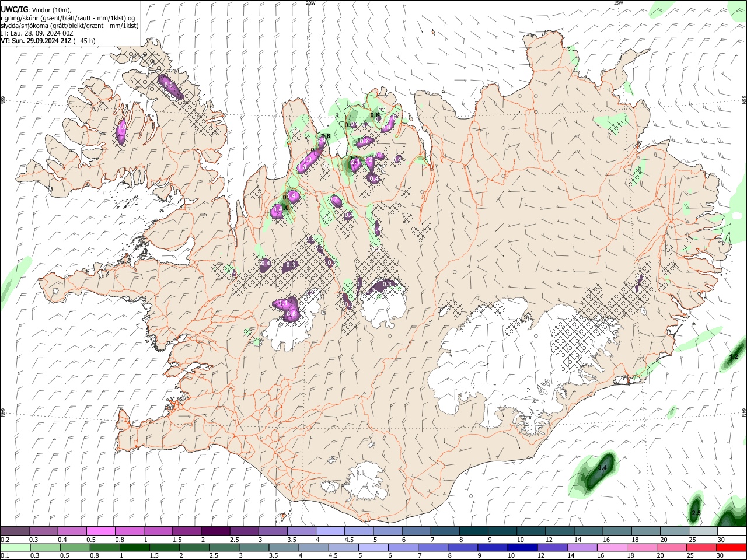Viewport: 747px width, 560px height.
Task: Pick the lavender snow swatch between 4 and 4.5
Action: pyautogui.click(x=330, y=531)
